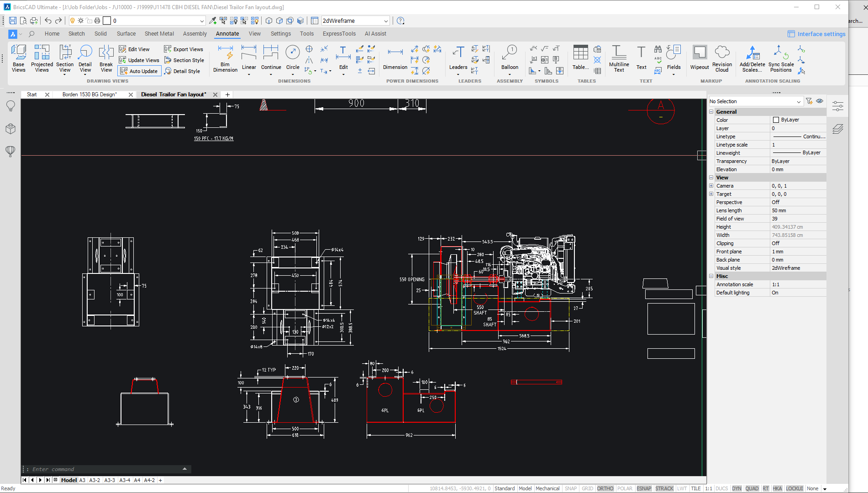Switch to Borden 1530 BG Design drawing tab
This screenshot has width=868, height=493.
coord(89,94)
